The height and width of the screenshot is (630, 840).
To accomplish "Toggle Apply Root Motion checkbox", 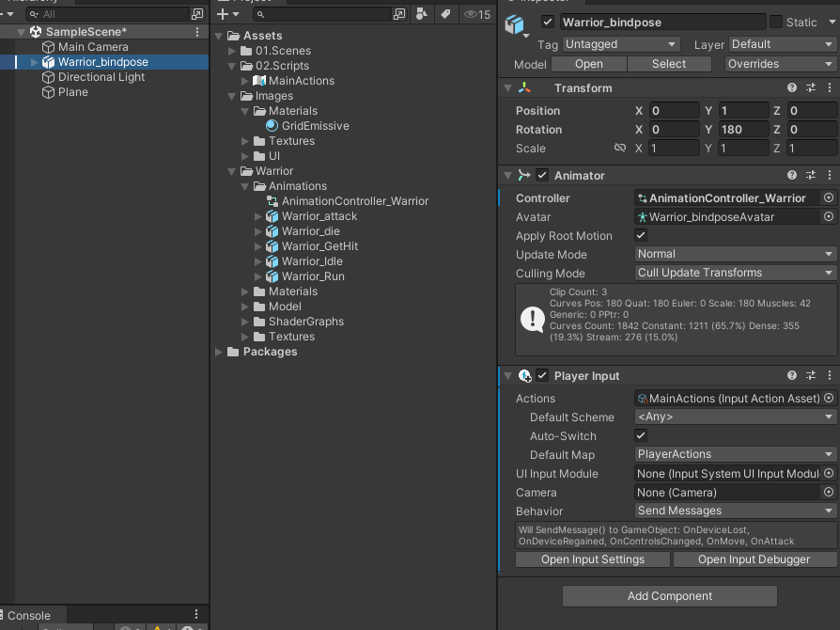I will (641, 235).
